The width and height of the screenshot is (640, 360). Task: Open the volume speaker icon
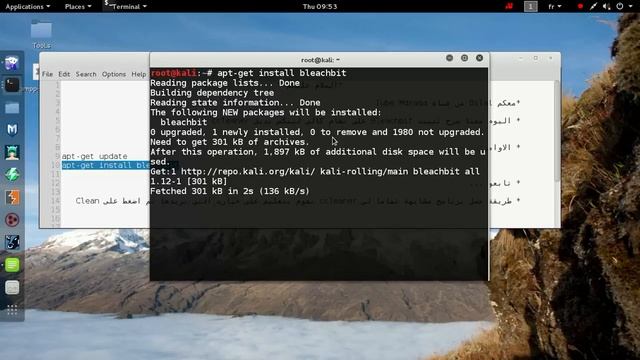(x=607, y=6)
